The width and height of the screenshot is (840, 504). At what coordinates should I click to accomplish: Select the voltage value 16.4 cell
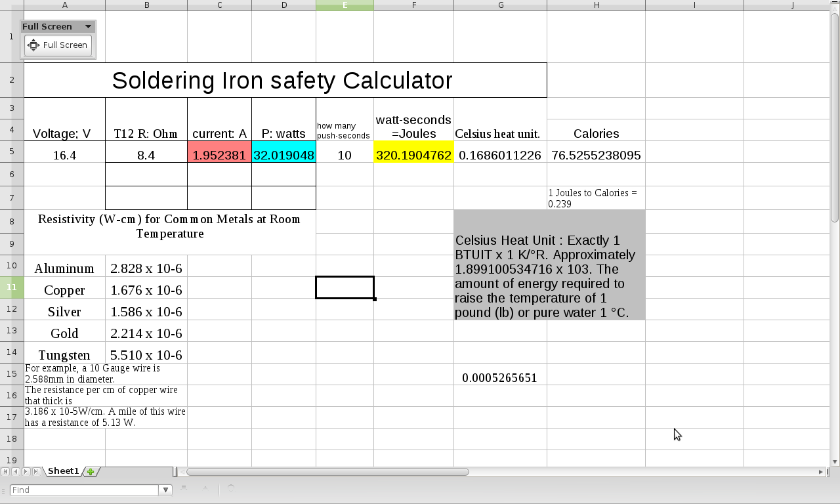pos(64,152)
